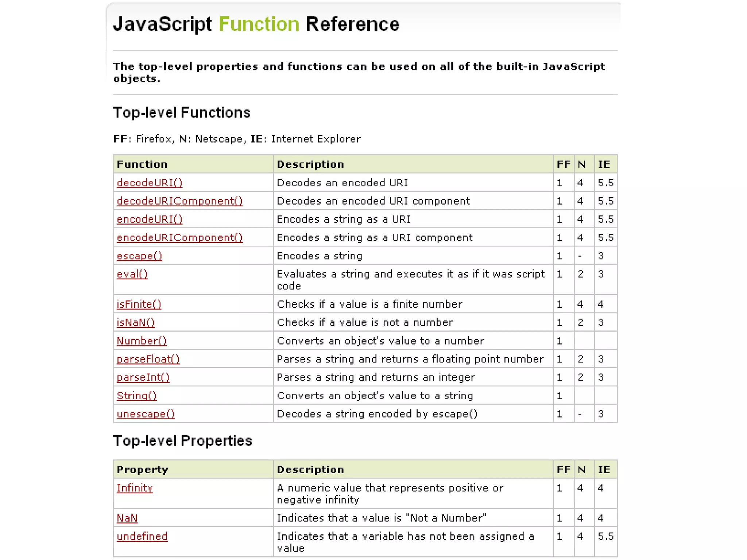Click the decodeURIComponent() link
Image resolution: width=747 pixels, height=560 pixels.
coord(179,201)
